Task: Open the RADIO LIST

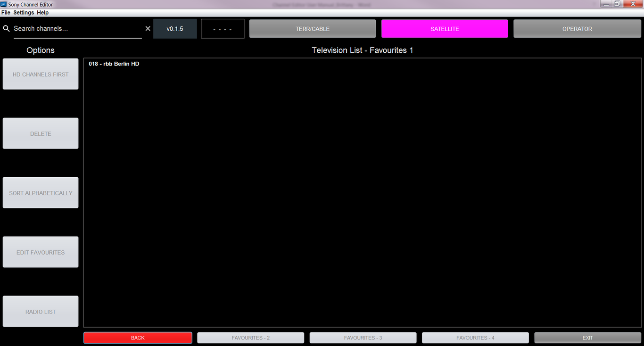Action: (x=41, y=312)
